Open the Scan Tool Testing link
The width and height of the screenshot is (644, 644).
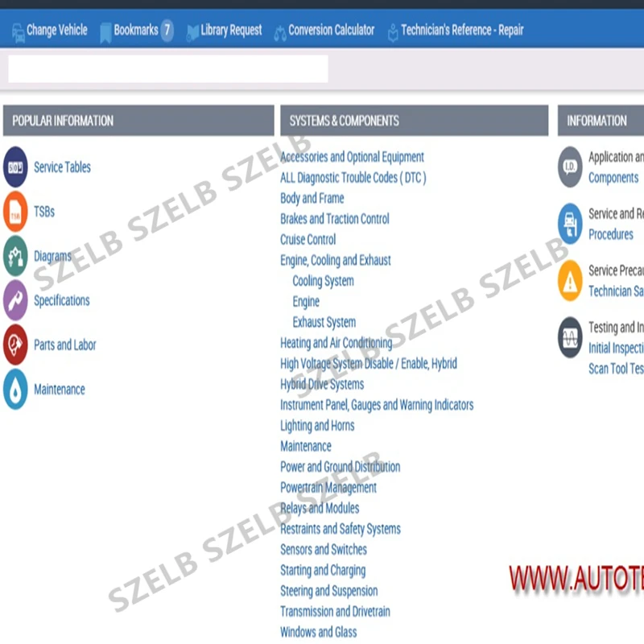(x=616, y=369)
